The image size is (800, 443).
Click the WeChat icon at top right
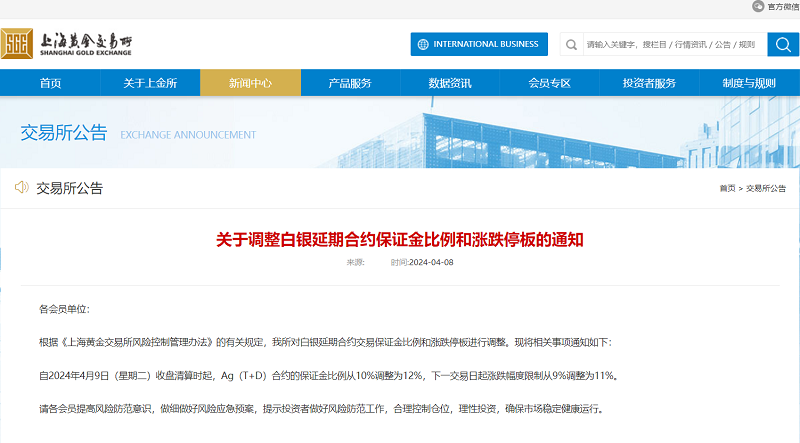pos(757,6)
